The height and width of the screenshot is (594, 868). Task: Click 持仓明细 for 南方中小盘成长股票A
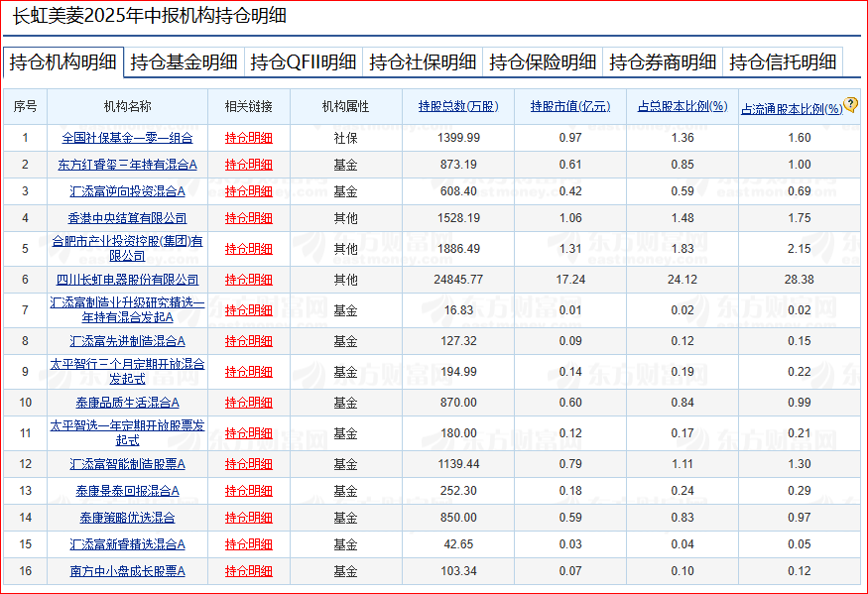[x=249, y=571]
